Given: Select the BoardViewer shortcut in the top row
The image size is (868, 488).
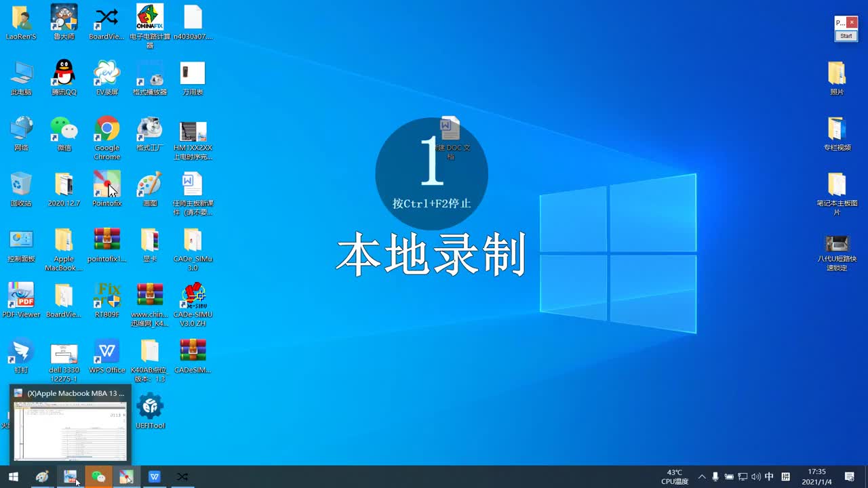Looking at the screenshot, I should 106,22.
